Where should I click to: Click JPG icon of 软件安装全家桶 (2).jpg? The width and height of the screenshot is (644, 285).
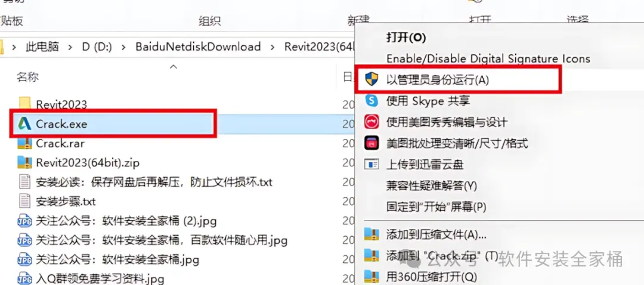point(24,221)
